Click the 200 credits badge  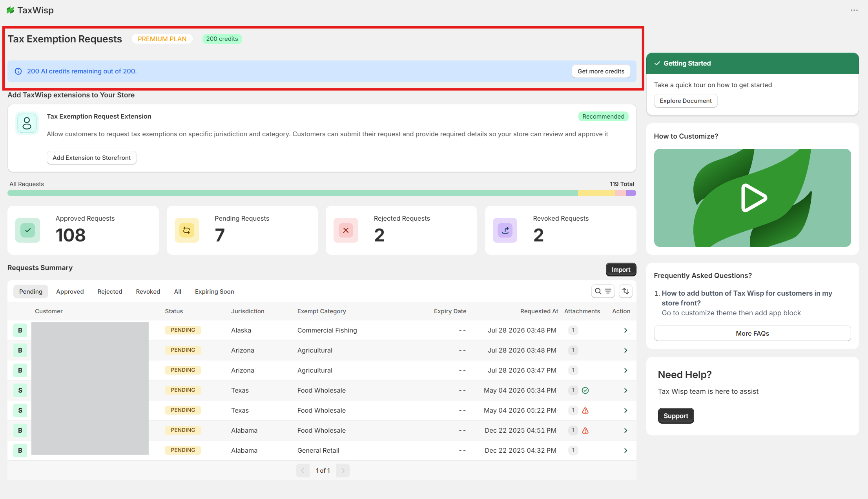(222, 39)
